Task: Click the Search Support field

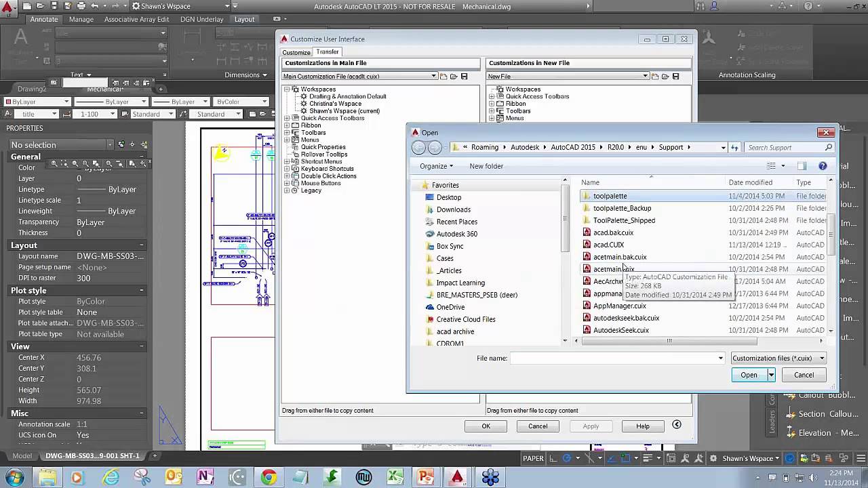Action: coord(789,148)
